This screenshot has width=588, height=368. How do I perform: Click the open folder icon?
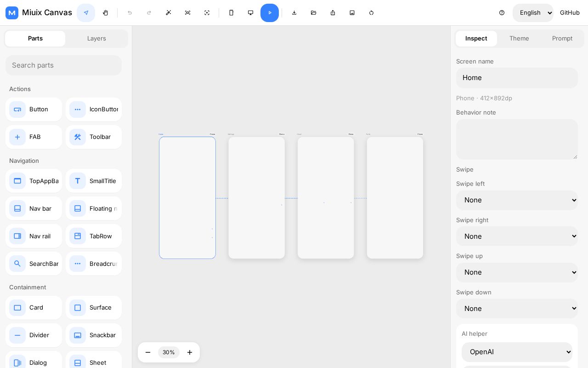tap(313, 13)
